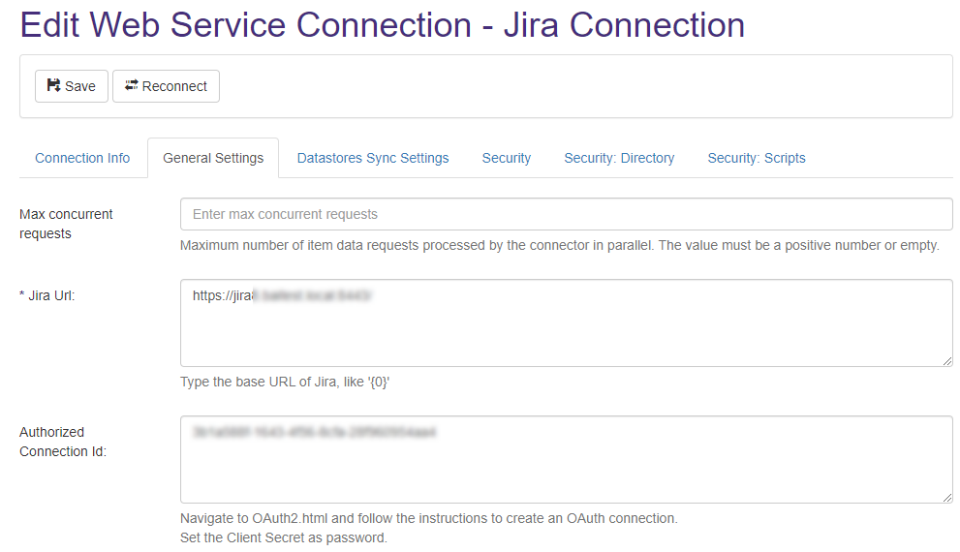Click the Edit Web Service Connection heading
The image size is (960, 552).
(382, 25)
